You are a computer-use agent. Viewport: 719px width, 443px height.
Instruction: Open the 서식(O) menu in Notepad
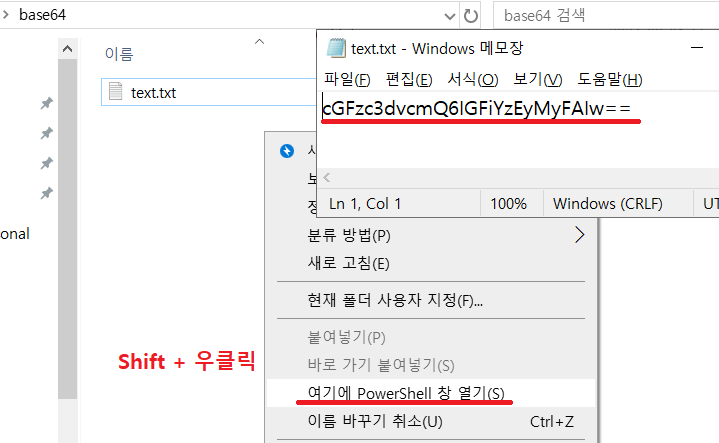tap(473, 80)
